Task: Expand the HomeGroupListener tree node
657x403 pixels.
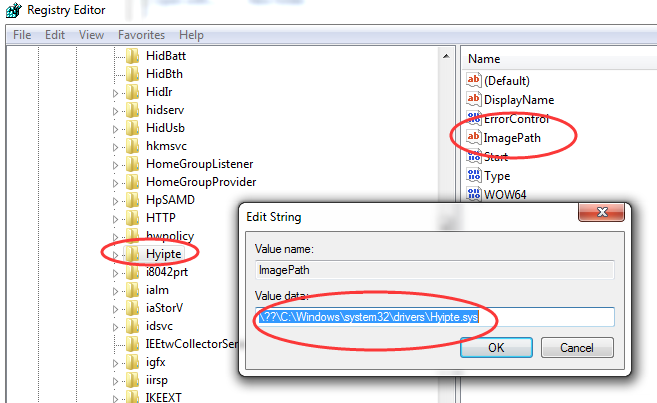Action: tap(116, 165)
